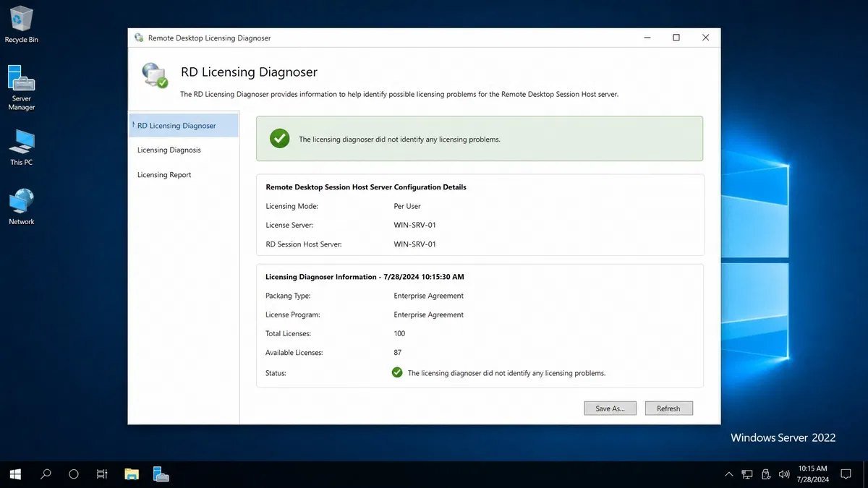Click the Save As... button
The image size is (868, 488).
point(610,408)
